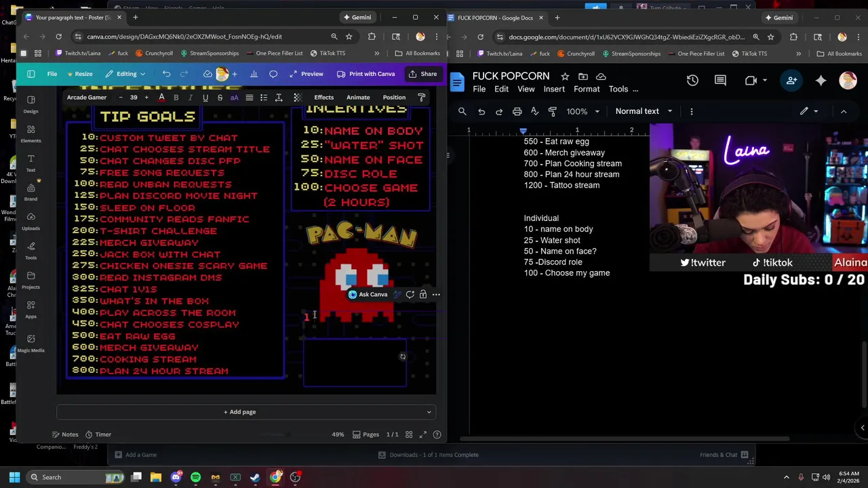The height and width of the screenshot is (488, 868).
Task: Toggle uppercase aA on Canva text
Action: coord(234,98)
